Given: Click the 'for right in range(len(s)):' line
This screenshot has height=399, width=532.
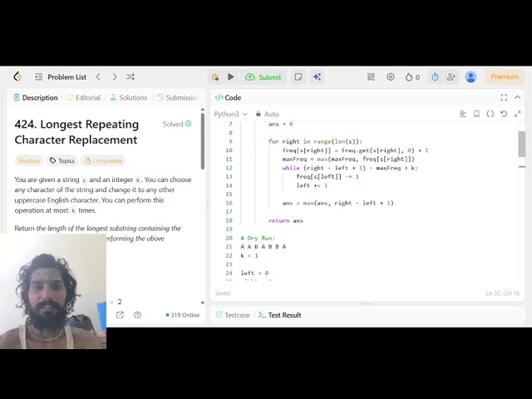Looking at the screenshot, I should pos(315,142).
